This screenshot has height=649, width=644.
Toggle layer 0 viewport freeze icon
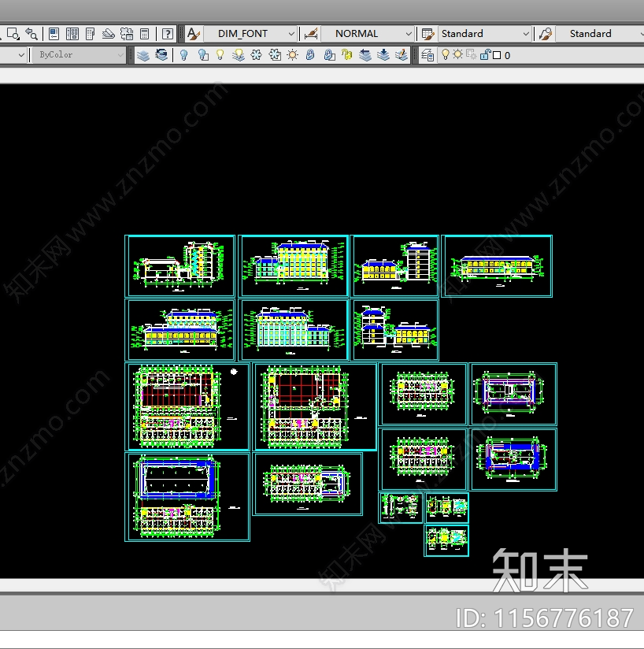(x=471, y=54)
